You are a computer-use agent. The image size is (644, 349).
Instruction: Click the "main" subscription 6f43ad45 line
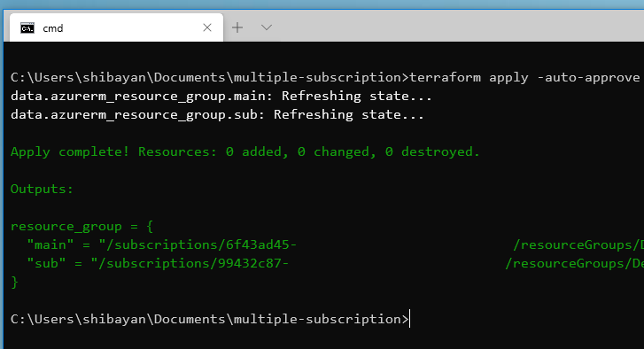point(335,245)
